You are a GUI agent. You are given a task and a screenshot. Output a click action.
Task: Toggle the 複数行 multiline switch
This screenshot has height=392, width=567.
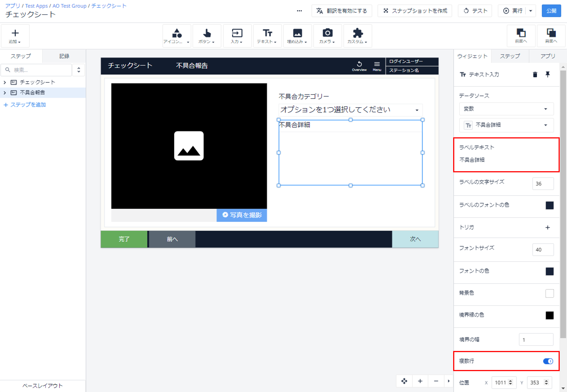pyautogui.click(x=548, y=361)
